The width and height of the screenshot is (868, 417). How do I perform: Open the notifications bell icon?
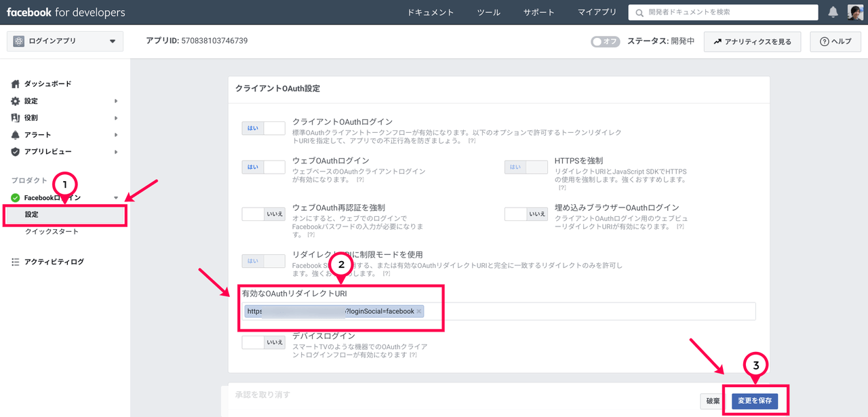point(833,12)
